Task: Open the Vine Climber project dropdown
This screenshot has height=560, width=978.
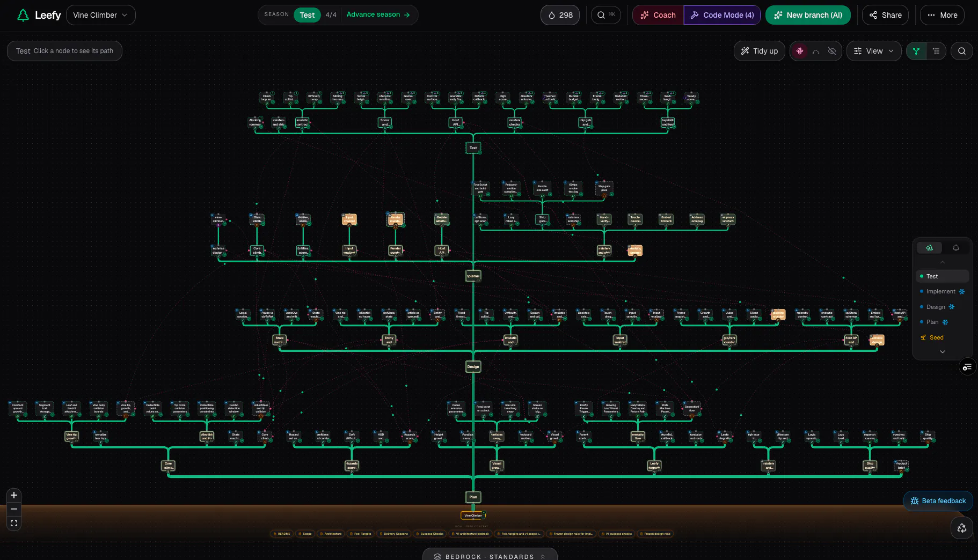Action: coord(101,15)
